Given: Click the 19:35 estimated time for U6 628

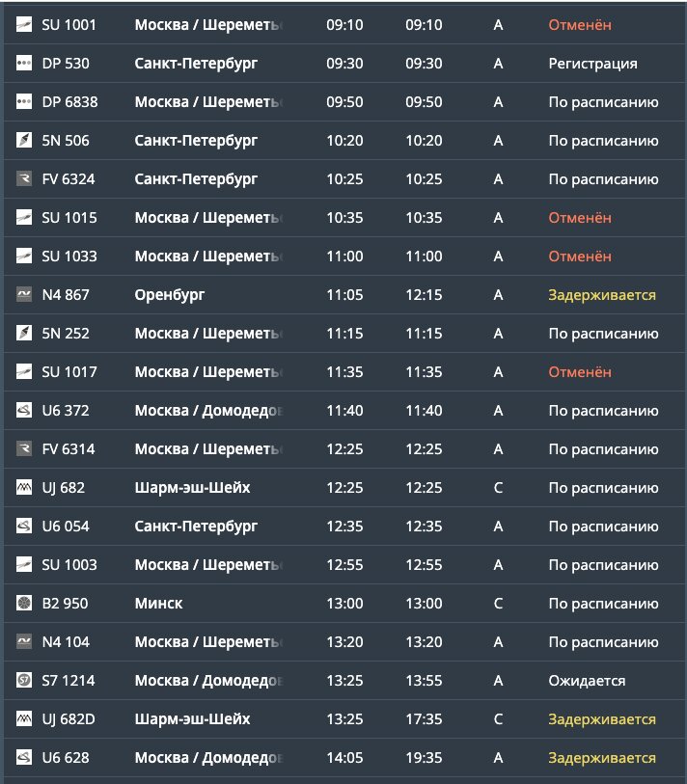Looking at the screenshot, I should coord(424,758).
